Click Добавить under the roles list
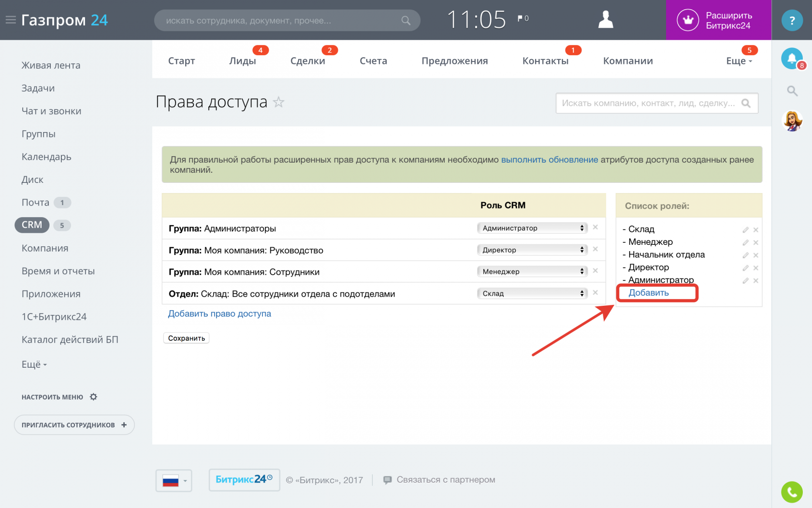 [x=649, y=293]
